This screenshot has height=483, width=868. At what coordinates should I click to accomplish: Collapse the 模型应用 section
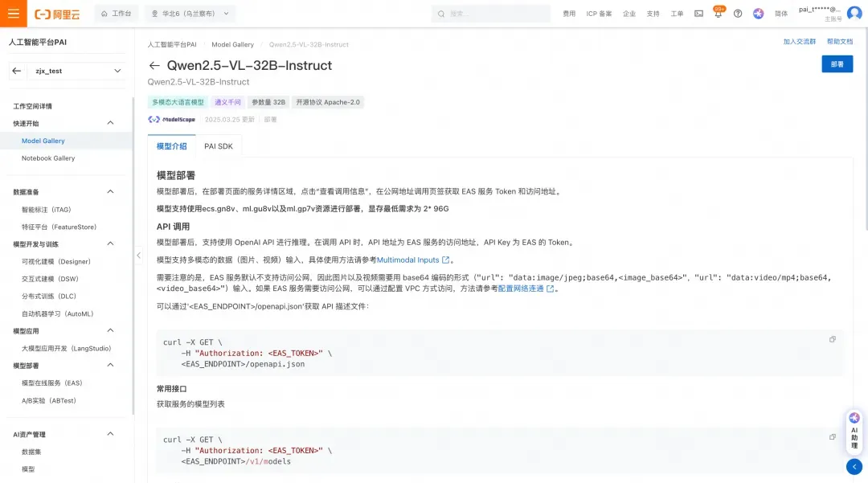point(110,330)
